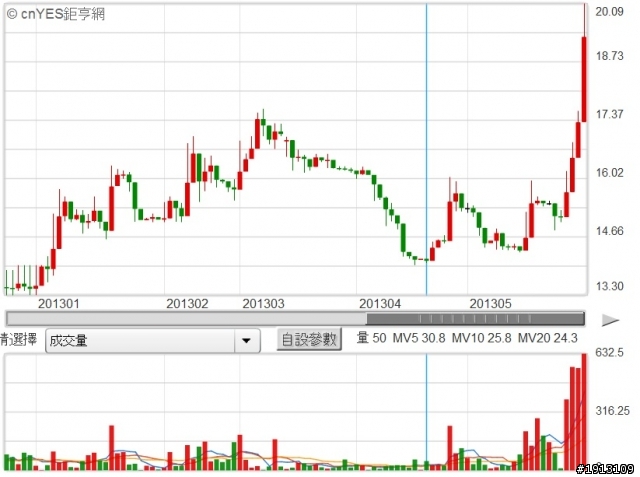Click the 20.09 price axis value

coord(609,11)
